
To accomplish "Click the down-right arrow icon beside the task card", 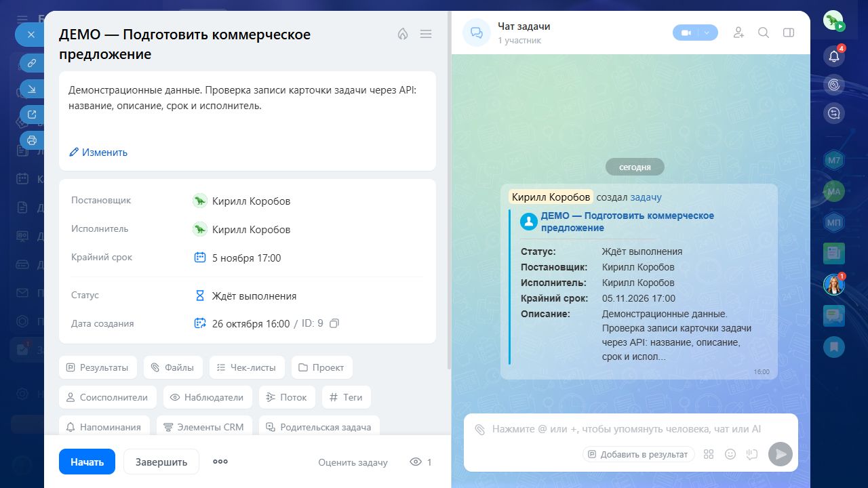I will [x=31, y=89].
